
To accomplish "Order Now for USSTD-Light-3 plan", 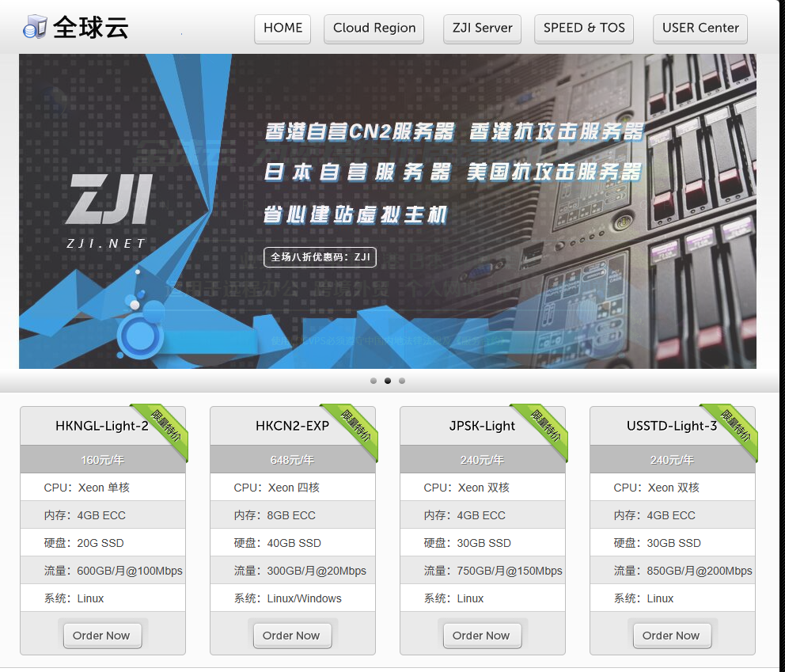I will (x=672, y=636).
